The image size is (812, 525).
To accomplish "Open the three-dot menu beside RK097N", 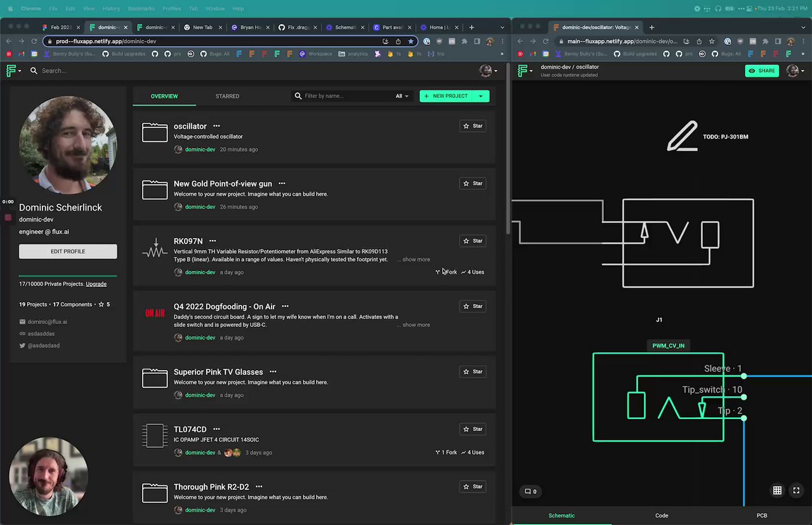I will pos(213,241).
